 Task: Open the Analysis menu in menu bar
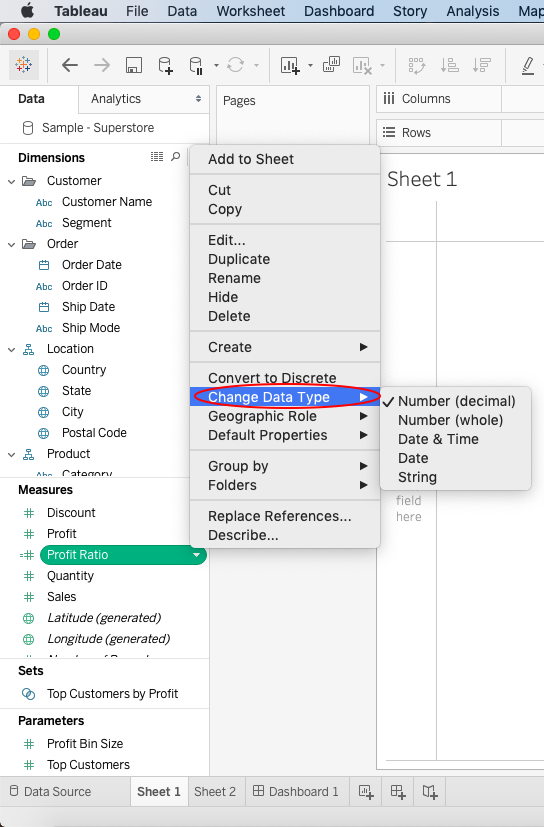pyautogui.click(x=473, y=11)
